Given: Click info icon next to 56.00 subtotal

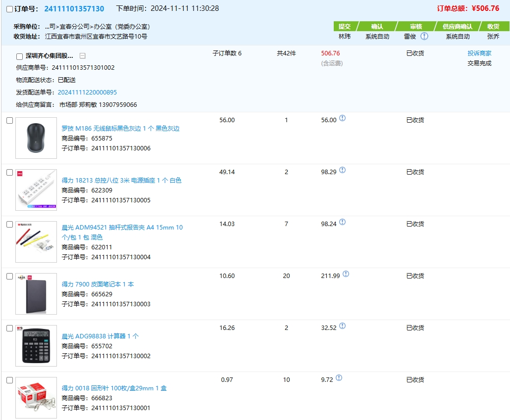Looking at the screenshot, I should 343,118.
